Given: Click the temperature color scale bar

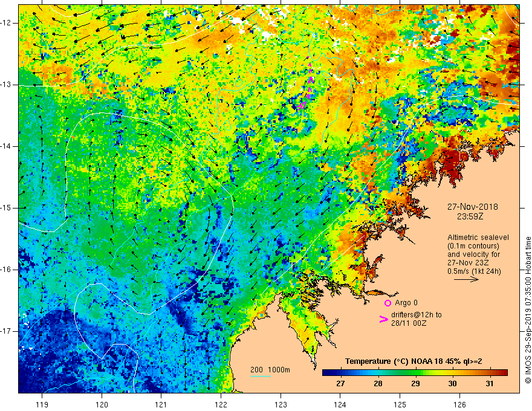Looking at the screenshot, I should coord(415,373).
